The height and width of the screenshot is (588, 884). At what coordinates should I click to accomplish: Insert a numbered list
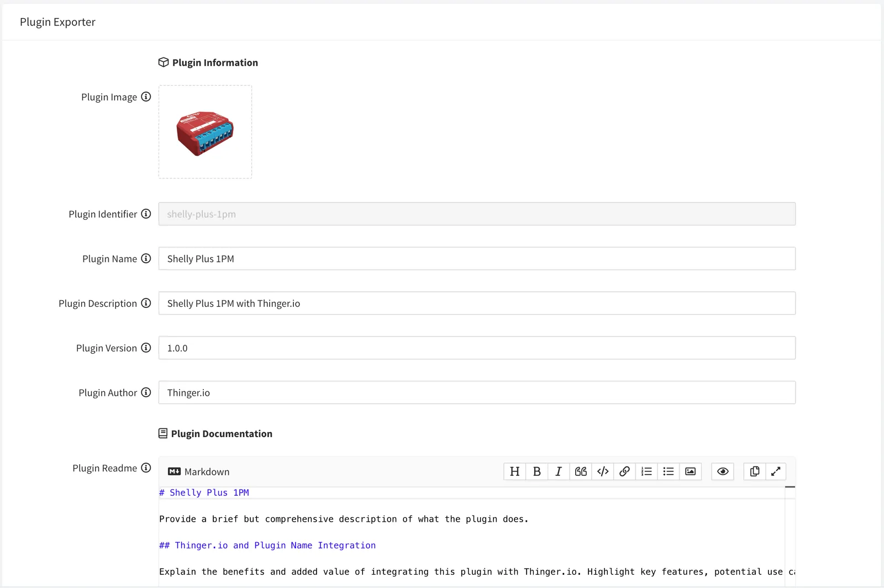pyautogui.click(x=646, y=471)
